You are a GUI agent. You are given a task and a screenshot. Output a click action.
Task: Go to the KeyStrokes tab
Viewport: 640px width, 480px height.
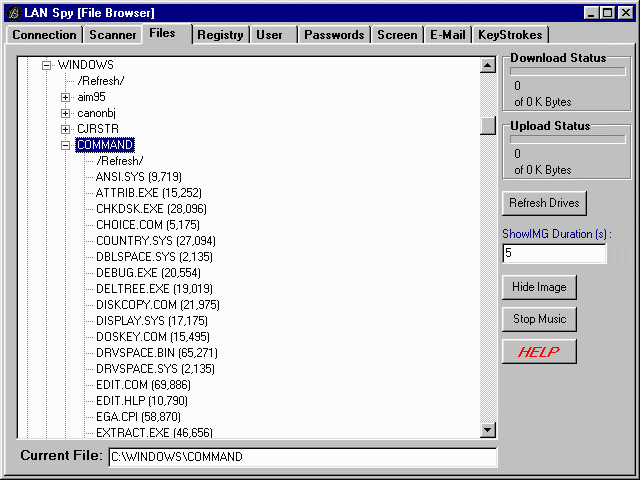(x=510, y=35)
